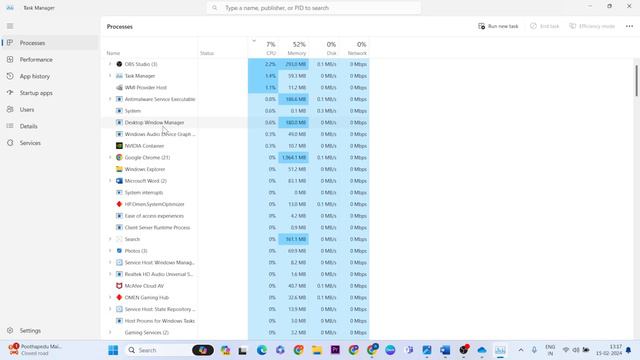Viewport: 640px width, 360px height.
Task: Click the OMEN Gaming Hub icon
Action: 119,298
